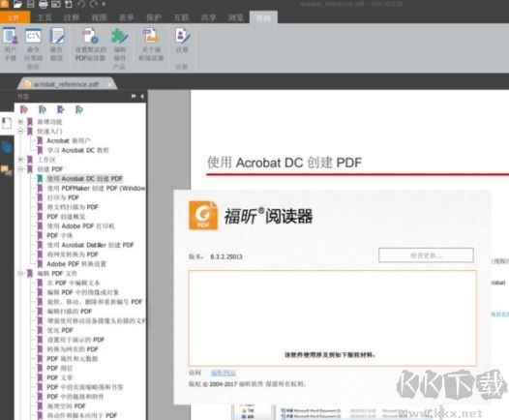Switch to the 保护 protect ribbon tab
The image size is (509, 420).
pyautogui.click(x=154, y=17)
